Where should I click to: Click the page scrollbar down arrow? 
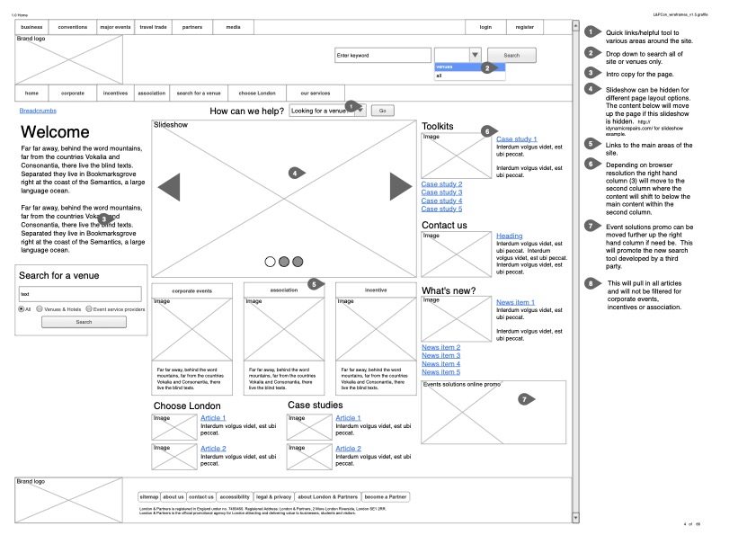tap(575, 519)
